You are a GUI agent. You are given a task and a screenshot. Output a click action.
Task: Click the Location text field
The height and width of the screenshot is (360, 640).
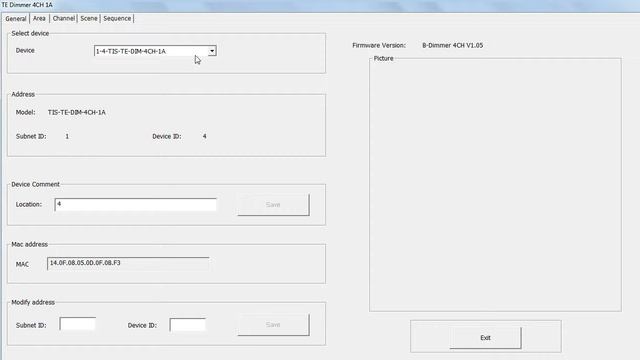pyautogui.click(x=136, y=204)
